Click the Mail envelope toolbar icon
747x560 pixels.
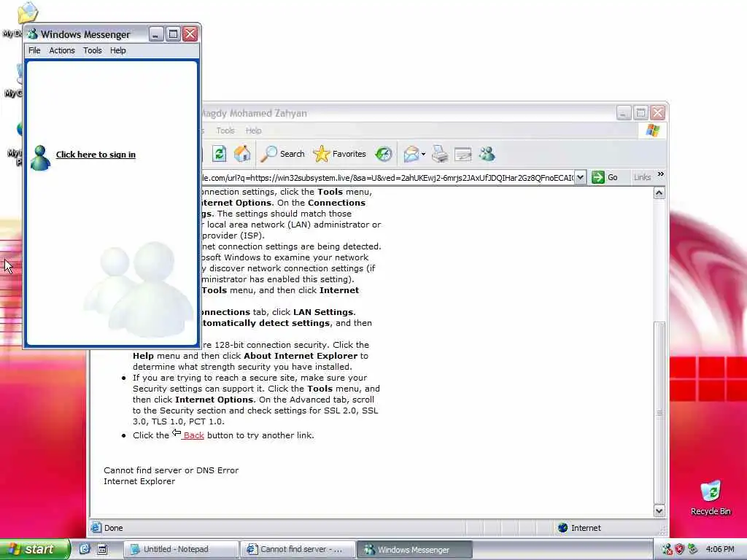[x=411, y=154]
